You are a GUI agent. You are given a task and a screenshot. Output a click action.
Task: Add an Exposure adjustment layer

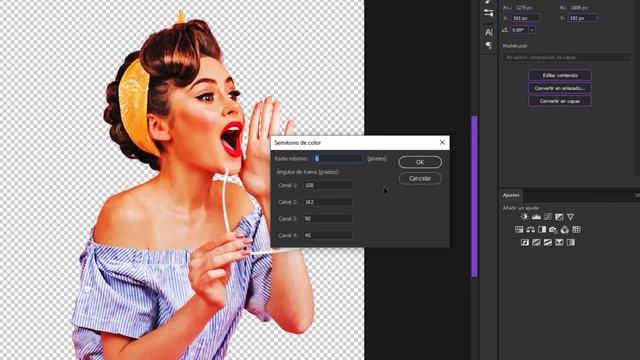click(x=559, y=217)
